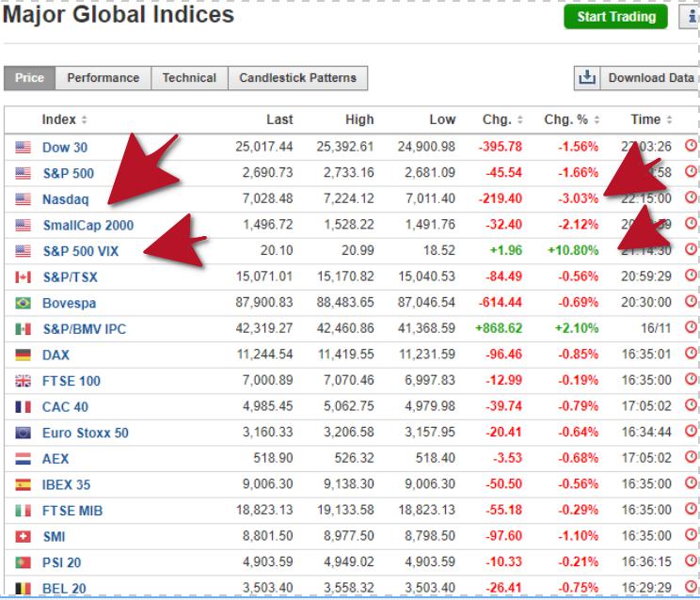Viewport: 700px width, 600px height.
Task: Click the clock icon in CAC 40 row
Action: tap(692, 404)
